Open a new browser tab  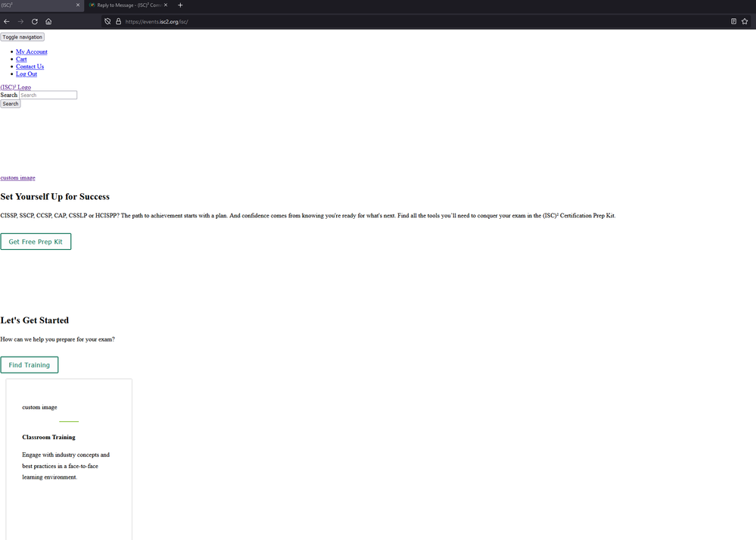click(x=180, y=5)
